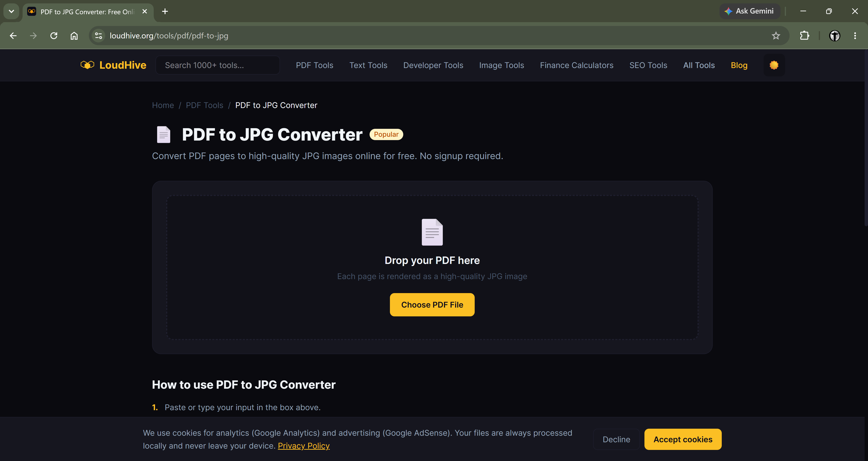Open Finance Calculators nav menu

click(x=577, y=65)
